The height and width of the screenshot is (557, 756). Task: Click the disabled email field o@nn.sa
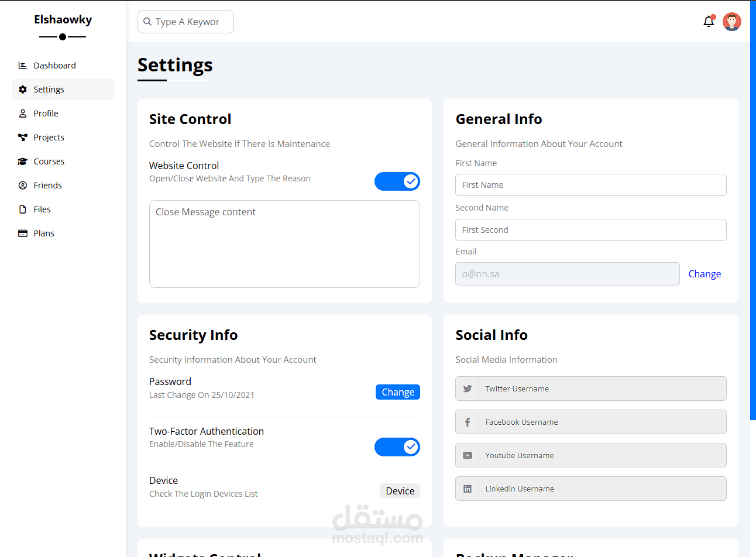click(x=568, y=274)
